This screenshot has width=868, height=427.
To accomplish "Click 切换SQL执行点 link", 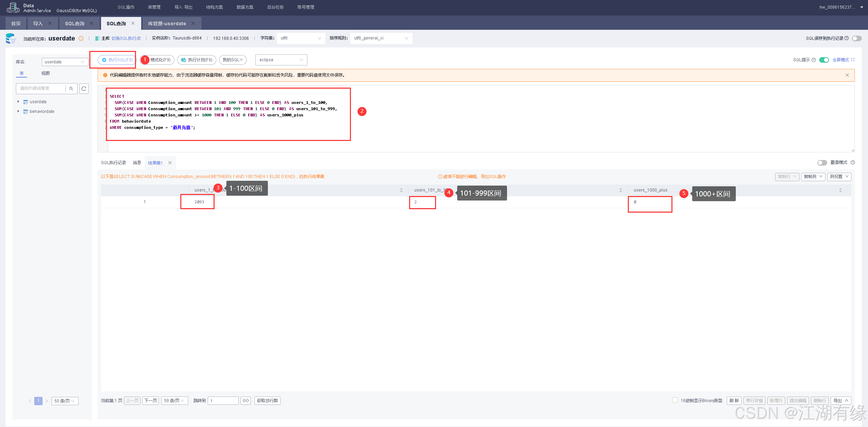I will (126, 38).
